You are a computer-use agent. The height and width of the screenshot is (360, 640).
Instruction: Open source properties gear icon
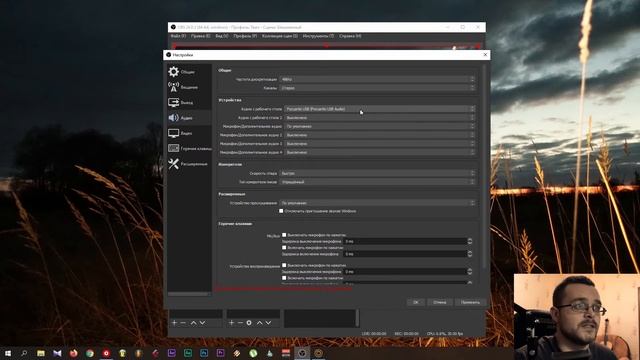coord(249,323)
